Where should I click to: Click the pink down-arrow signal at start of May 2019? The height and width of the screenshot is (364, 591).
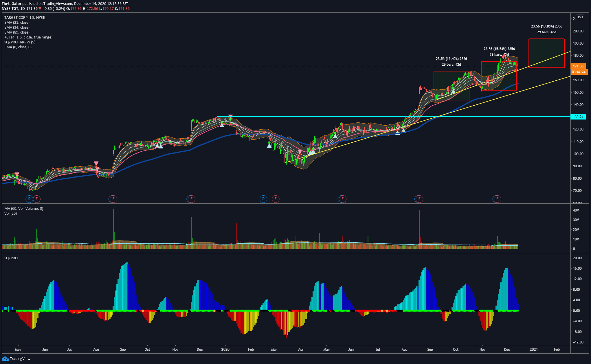coord(17,174)
